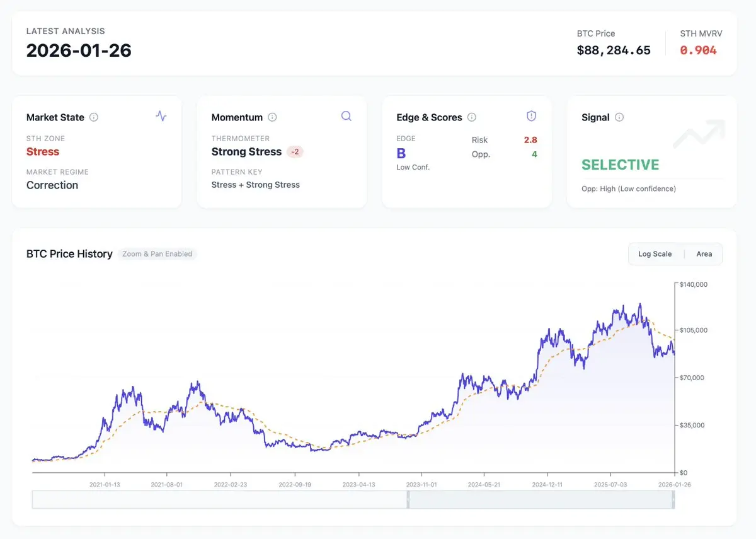Click the pulse activity icon in Market State
This screenshot has width=756, height=539.
(x=161, y=116)
